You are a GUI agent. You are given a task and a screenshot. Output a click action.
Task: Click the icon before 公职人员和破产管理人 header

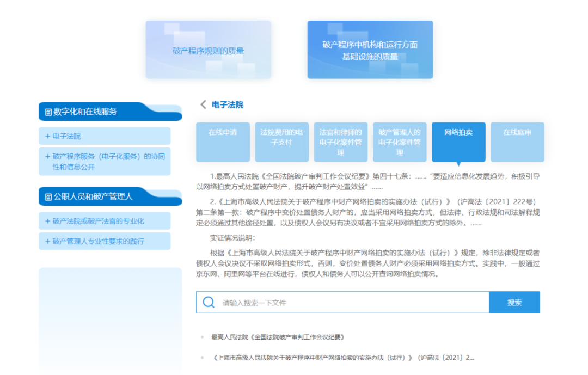click(x=48, y=196)
